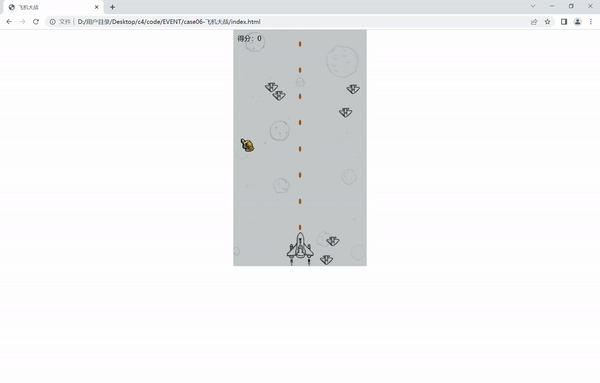Click the player fighter jet
600x383 pixels.
click(x=300, y=249)
